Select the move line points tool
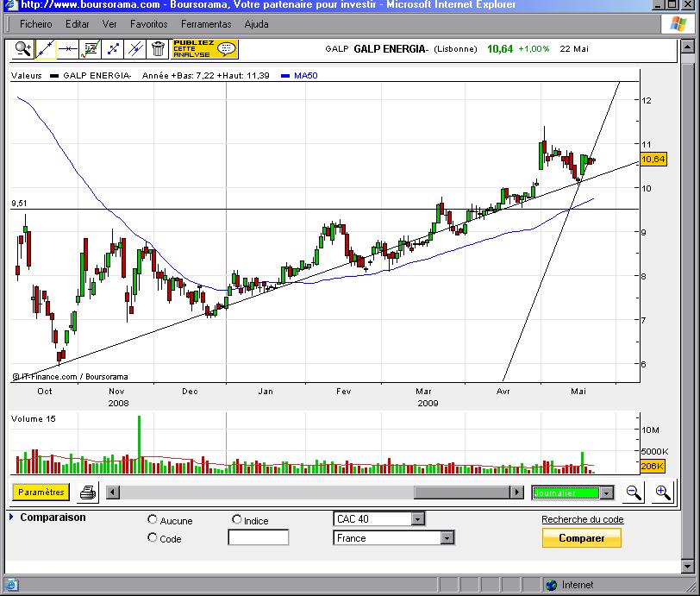Viewport: 700px width, 596px height. [112, 48]
